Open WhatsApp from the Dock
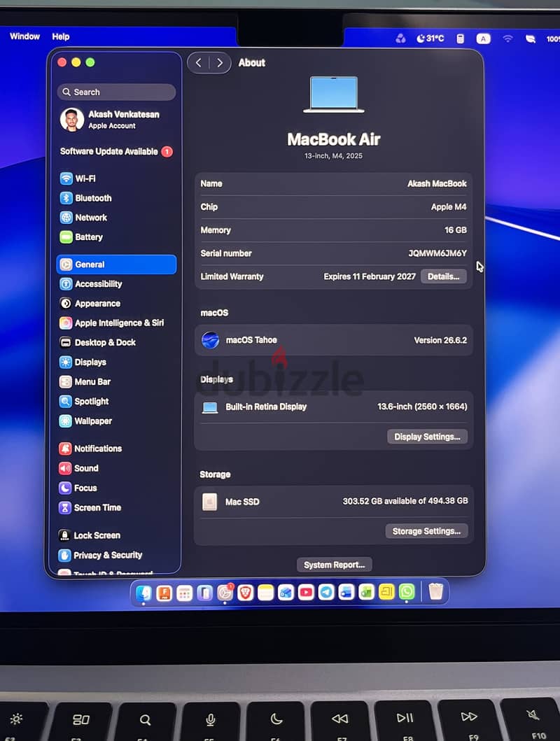 pos(407,592)
